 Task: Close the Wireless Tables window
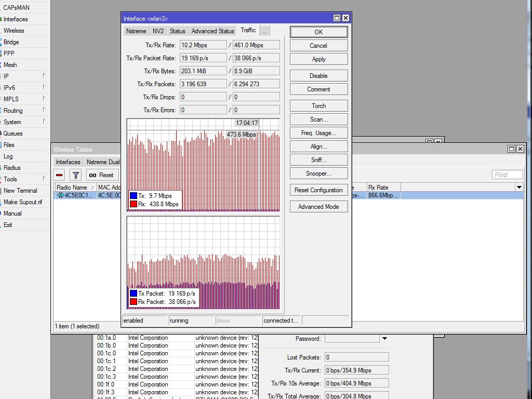(x=520, y=149)
